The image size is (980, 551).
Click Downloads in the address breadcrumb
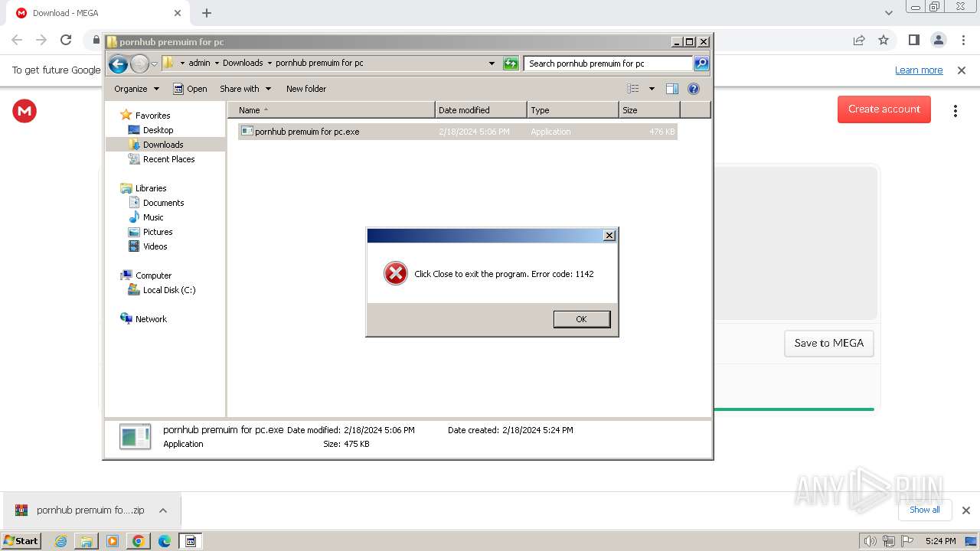point(243,64)
